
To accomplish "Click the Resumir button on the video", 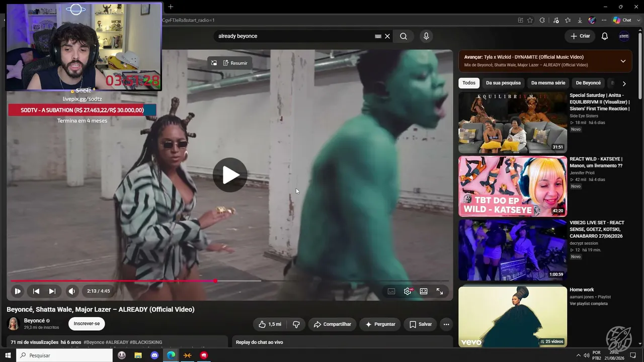I will click(x=235, y=63).
